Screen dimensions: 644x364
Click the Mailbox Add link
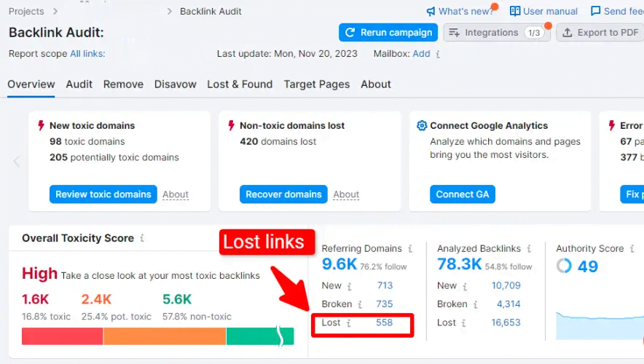pyautogui.click(x=421, y=54)
